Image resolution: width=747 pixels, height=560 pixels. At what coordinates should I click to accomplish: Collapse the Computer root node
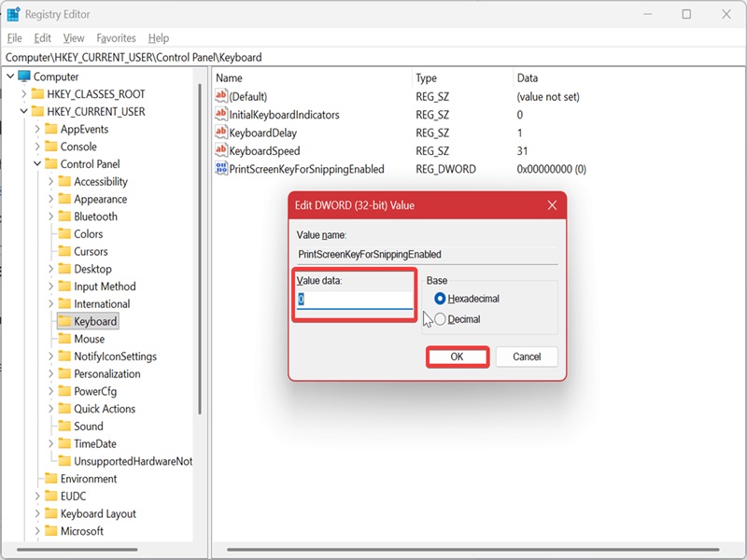[x=10, y=77]
